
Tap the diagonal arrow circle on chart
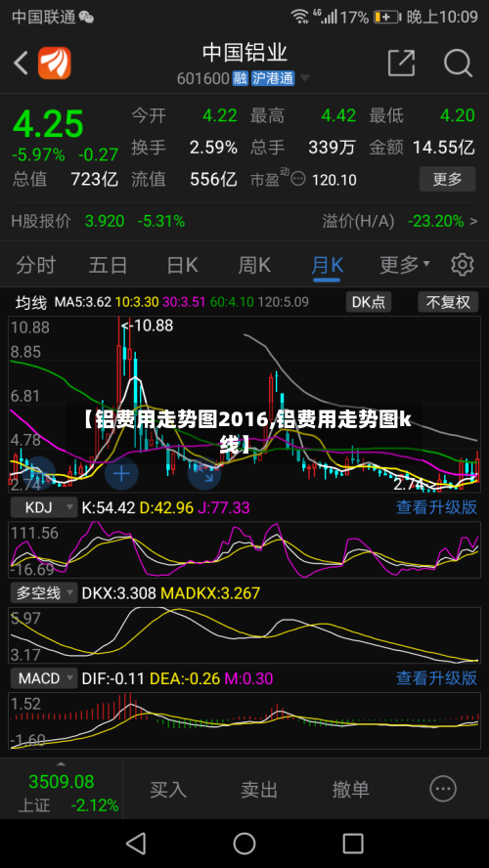pyautogui.click(x=204, y=473)
